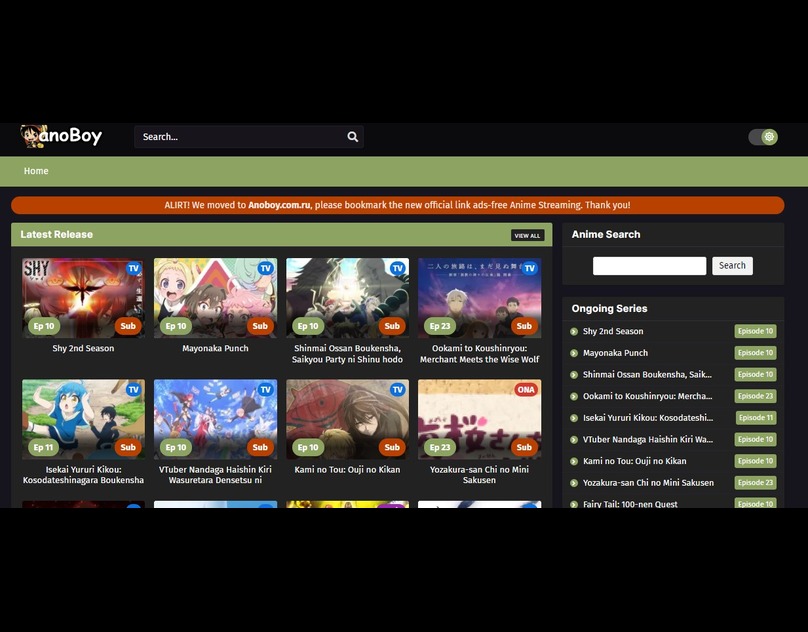Viewport: 808px width, 632px height.
Task: Click Sub badge on Yozakura-san card
Action: pyautogui.click(x=524, y=447)
